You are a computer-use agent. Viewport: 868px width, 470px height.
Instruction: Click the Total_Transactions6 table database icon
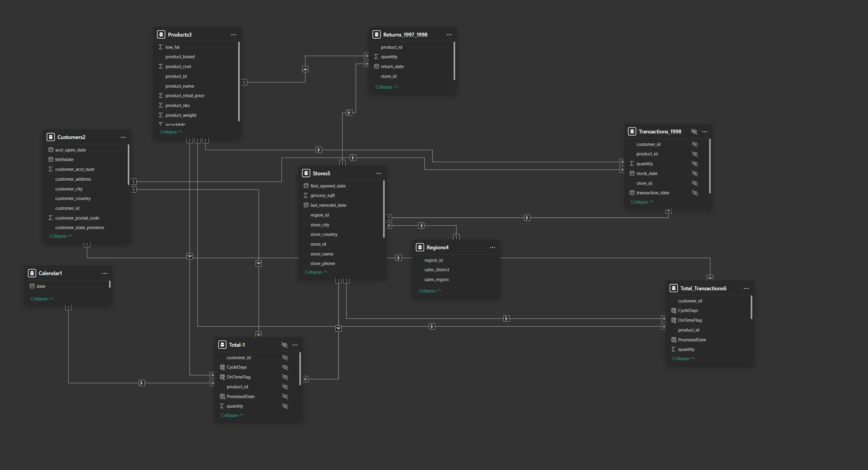674,288
